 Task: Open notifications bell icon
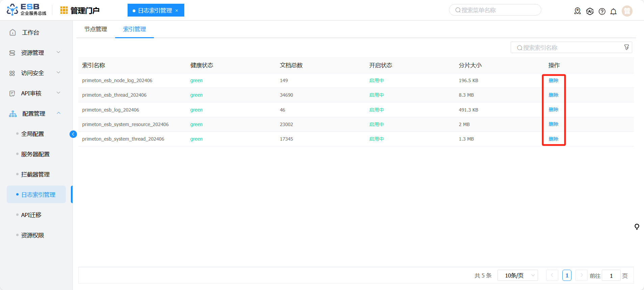613,11
